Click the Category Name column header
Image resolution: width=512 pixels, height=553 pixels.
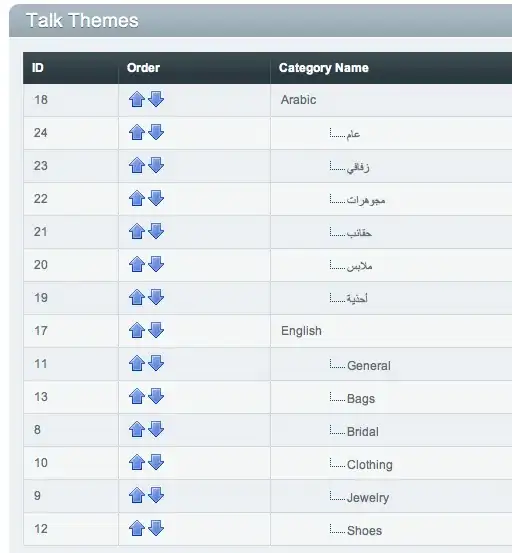[x=324, y=68]
